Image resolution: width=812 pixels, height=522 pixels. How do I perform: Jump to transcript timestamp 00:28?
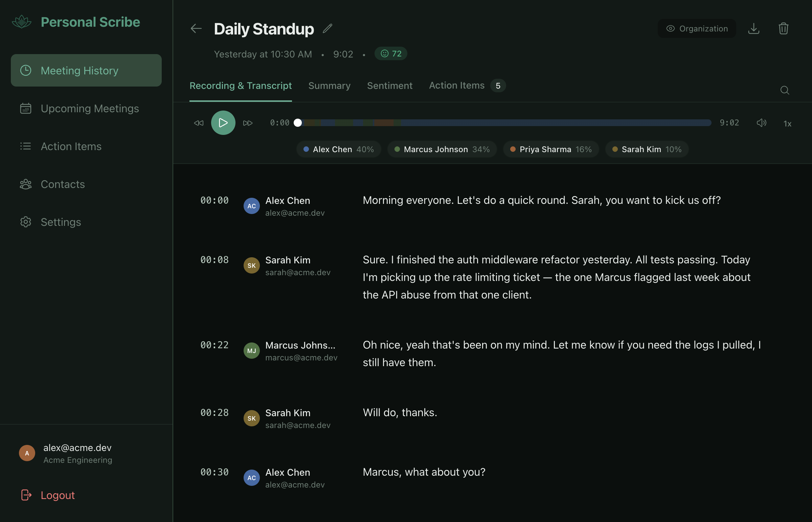215,413
